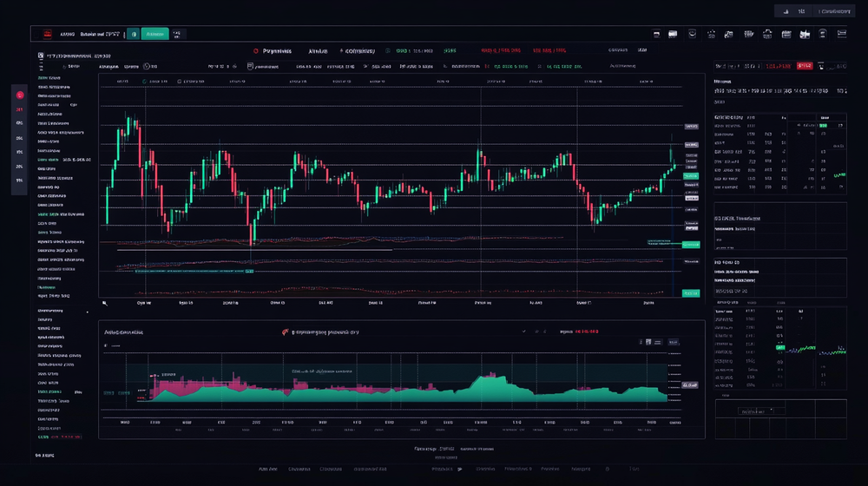This screenshot has width=868, height=486.
Task: Click the document icon heading the left watchlist
Action: [40, 56]
